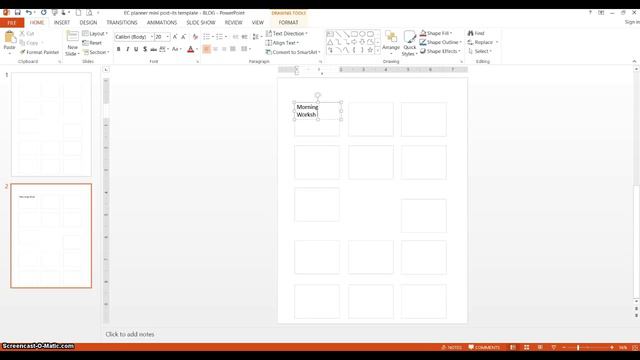Click Sign in link

click(632, 22)
